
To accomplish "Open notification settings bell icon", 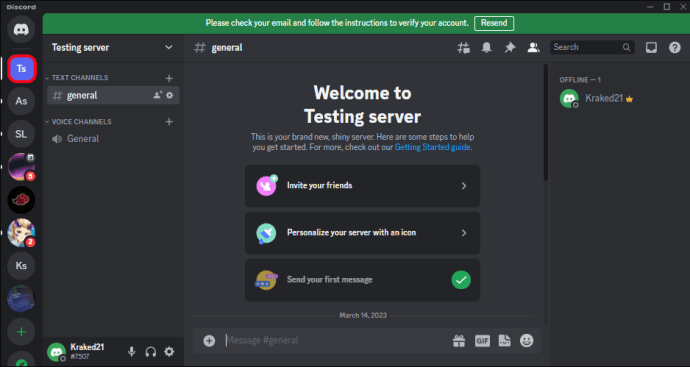I will 486,48.
